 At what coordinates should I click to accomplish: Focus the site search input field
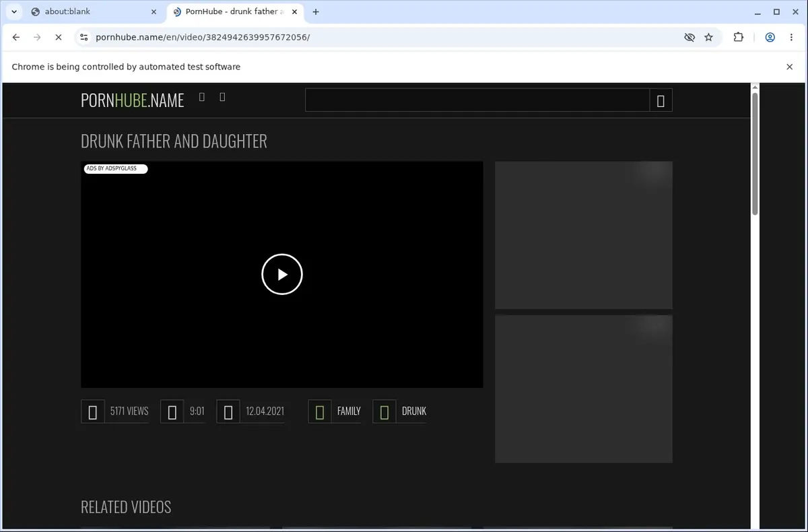pyautogui.click(x=477, y=100)
